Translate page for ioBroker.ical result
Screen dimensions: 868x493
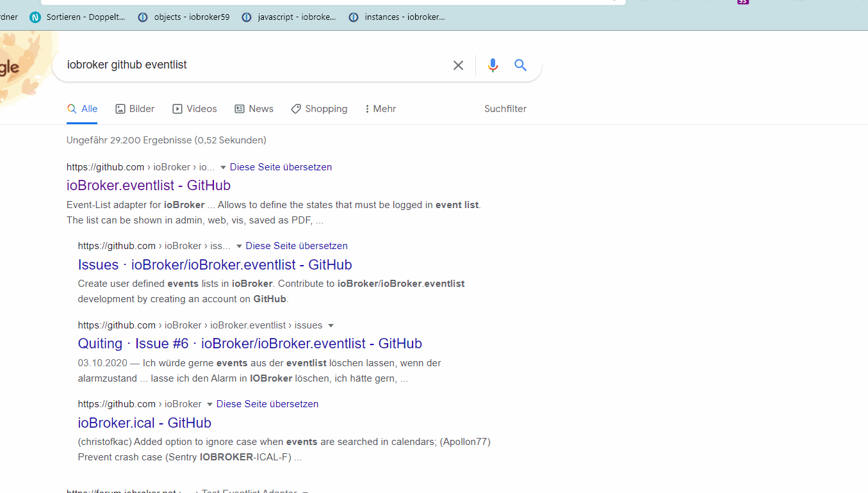267,404
